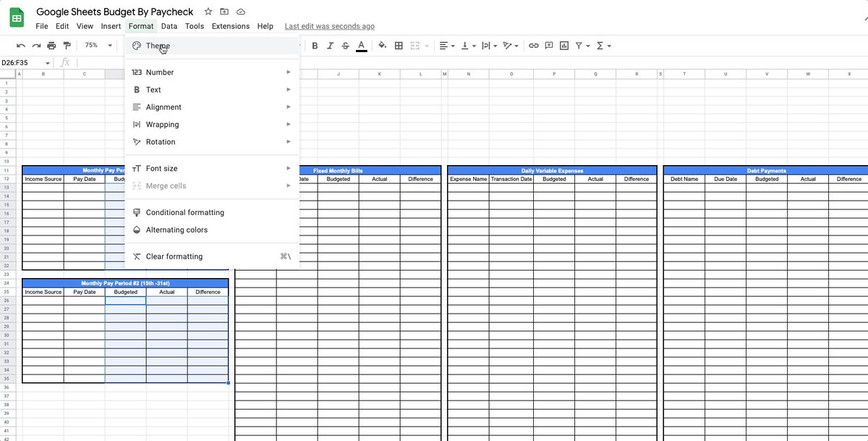Expand the Text submenu

pyautogui.click(x=212, y=90)
